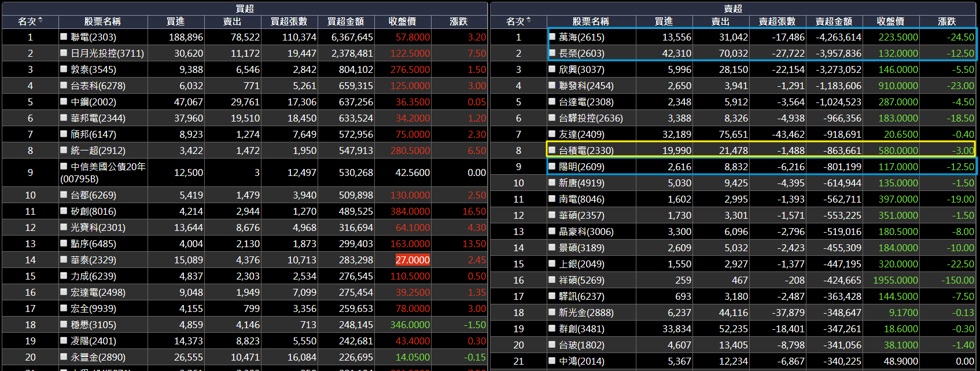Sort by the 賣超張數 column header
This screenshot has height=371, width=980.
pyautogui.click(x=778, y=21)
